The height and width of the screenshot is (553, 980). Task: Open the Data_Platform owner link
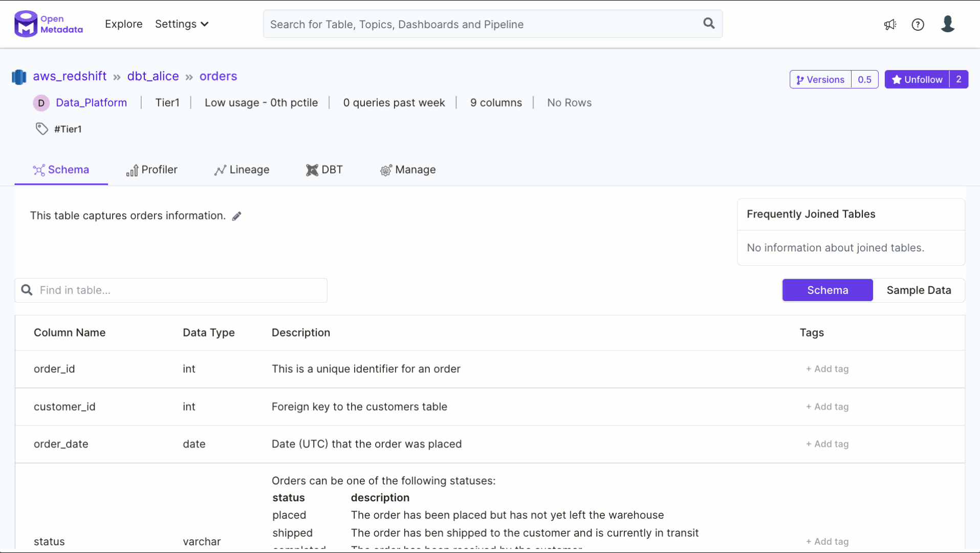[91, 103]
